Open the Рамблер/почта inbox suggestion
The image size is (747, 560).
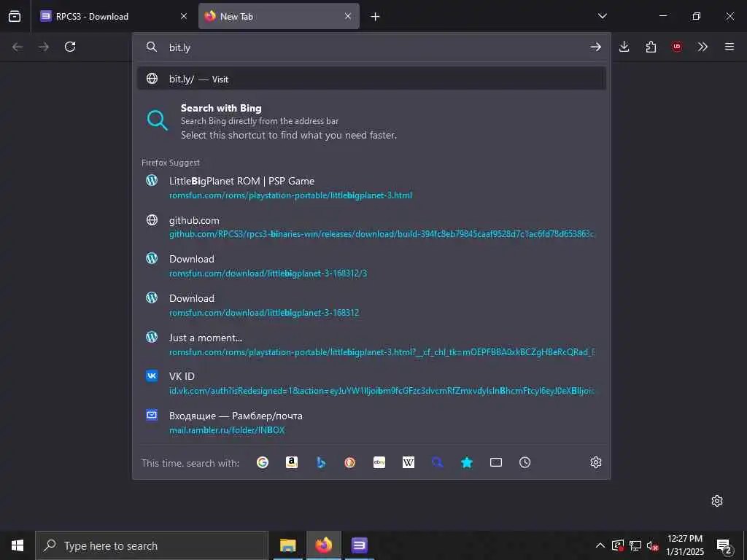tap(371, 423)
